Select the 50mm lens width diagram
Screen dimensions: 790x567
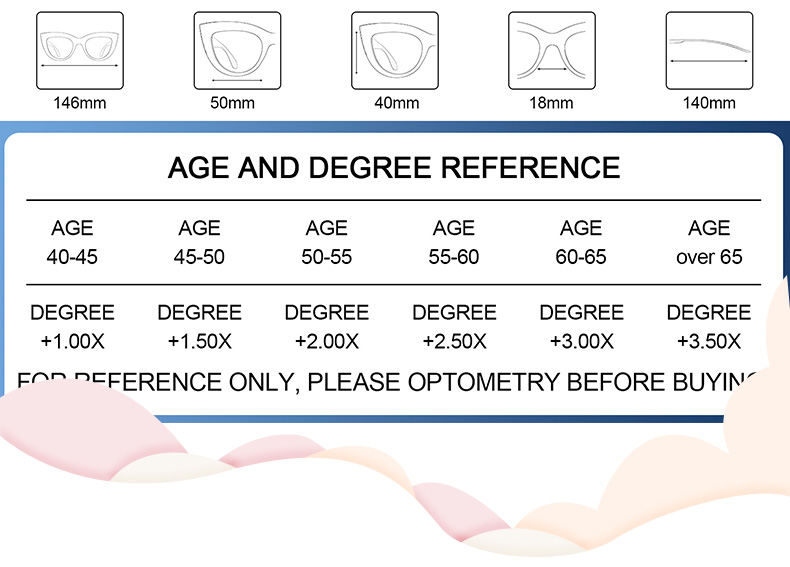point(237,50)
